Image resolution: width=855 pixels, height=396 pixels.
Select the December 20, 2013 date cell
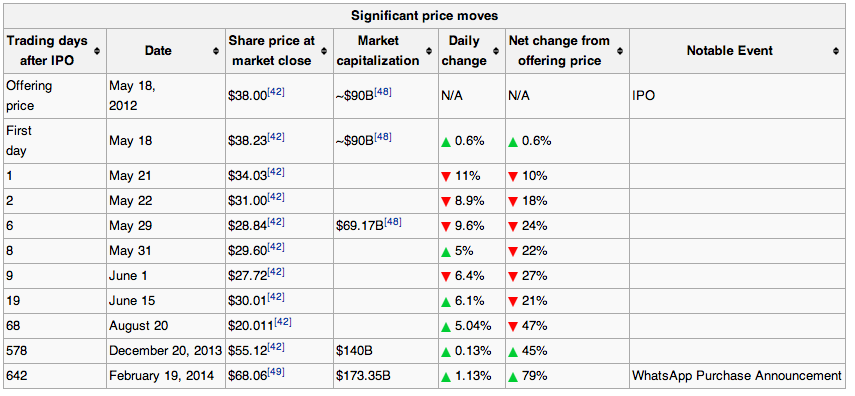click(x=166, y=351)
